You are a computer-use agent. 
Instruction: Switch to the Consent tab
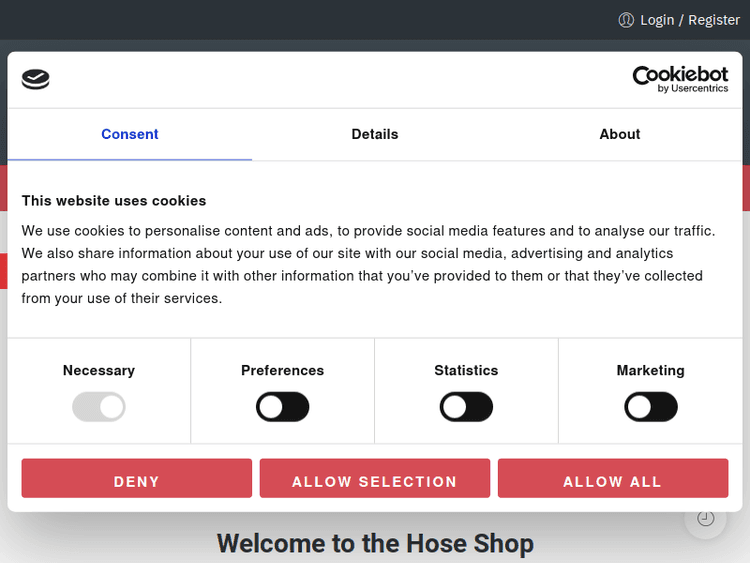click(130, 134)
